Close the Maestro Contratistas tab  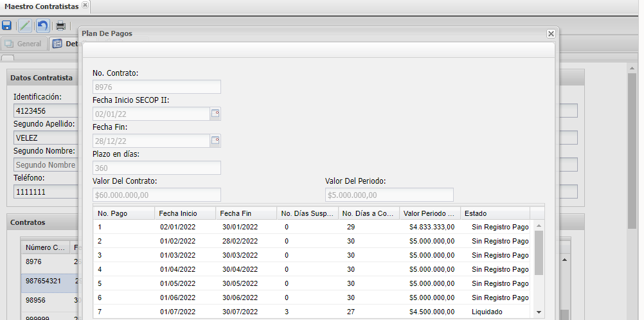click(85, 5)
